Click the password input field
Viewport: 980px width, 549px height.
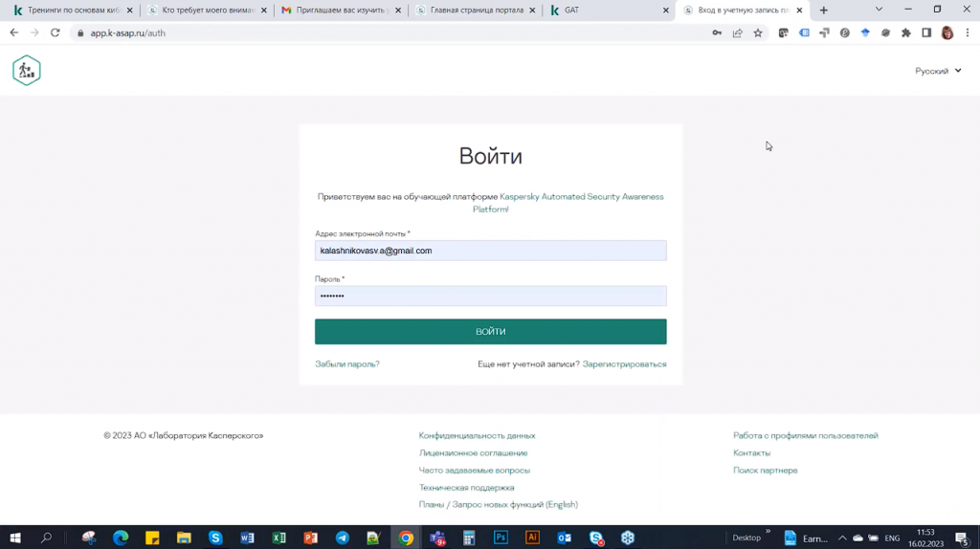(x=491, y=296)
